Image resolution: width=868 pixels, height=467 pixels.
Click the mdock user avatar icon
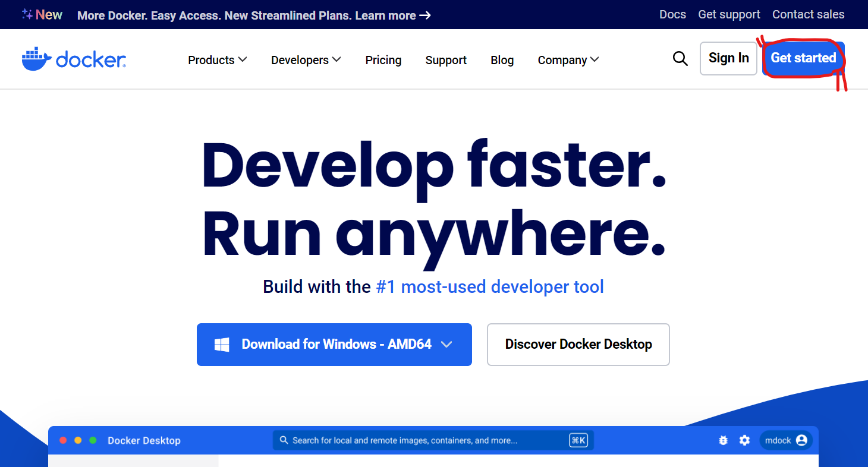801,440
